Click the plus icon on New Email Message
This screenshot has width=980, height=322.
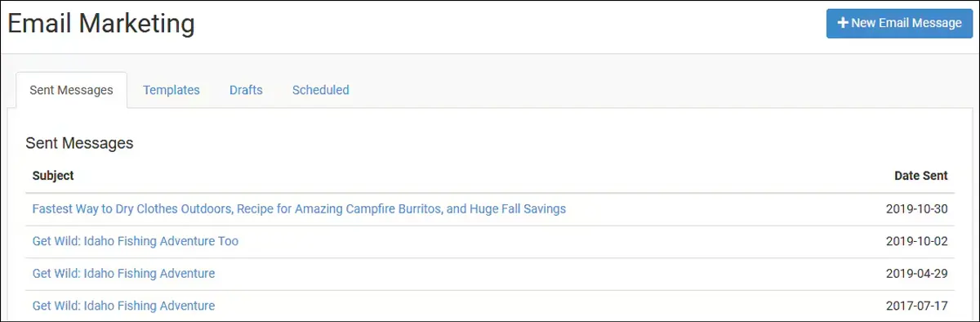click(x=843, y=23)
